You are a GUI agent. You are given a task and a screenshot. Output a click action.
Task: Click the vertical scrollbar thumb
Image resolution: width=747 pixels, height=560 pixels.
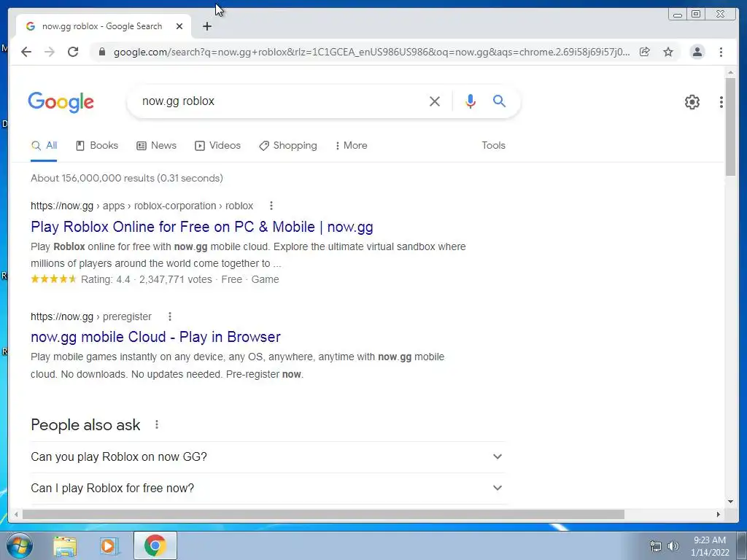pos(730,126)
